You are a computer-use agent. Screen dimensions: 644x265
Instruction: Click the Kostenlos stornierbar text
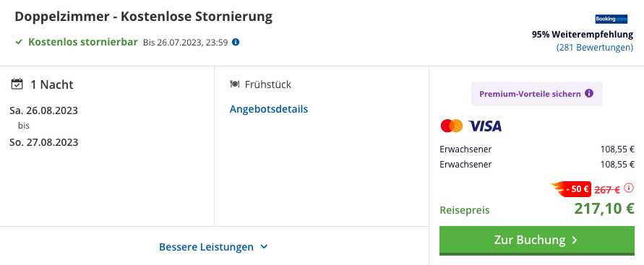pyautogui.click(x=83, y=42)
